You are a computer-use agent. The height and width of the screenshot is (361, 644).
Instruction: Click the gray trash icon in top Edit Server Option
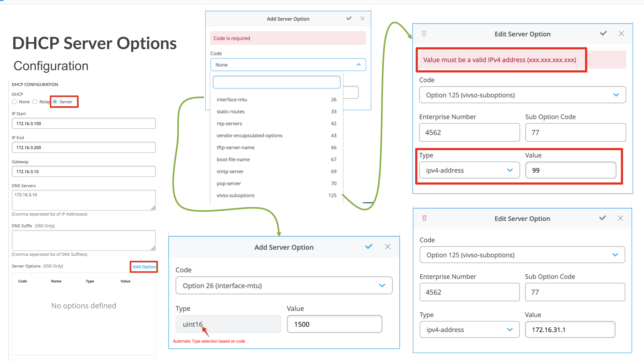pos(424,33)
